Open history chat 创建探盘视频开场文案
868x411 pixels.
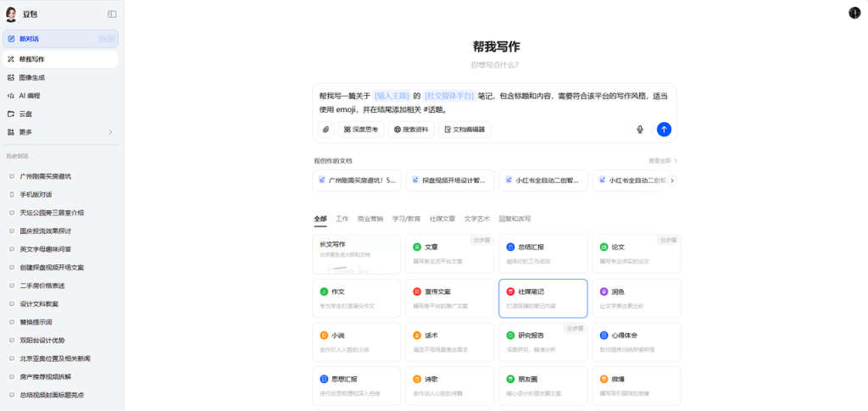click(x=60, y=267)
